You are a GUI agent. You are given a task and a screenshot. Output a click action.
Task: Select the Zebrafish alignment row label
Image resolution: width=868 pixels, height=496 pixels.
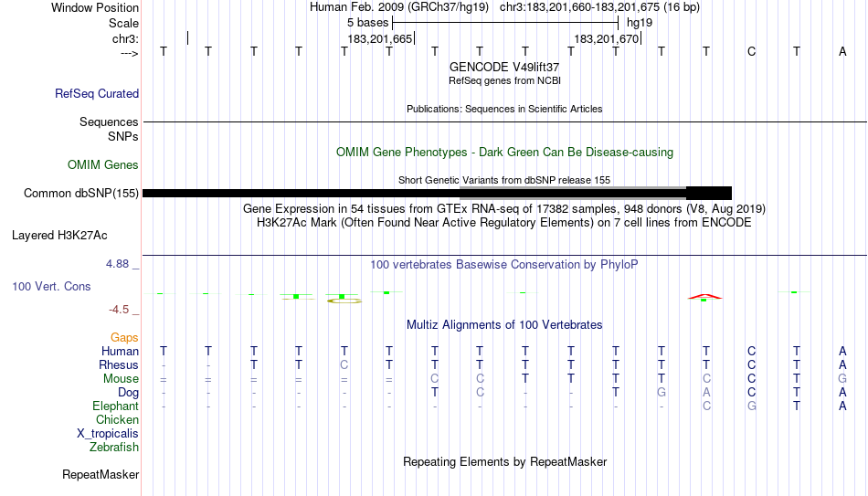click(x=114, y=448)
